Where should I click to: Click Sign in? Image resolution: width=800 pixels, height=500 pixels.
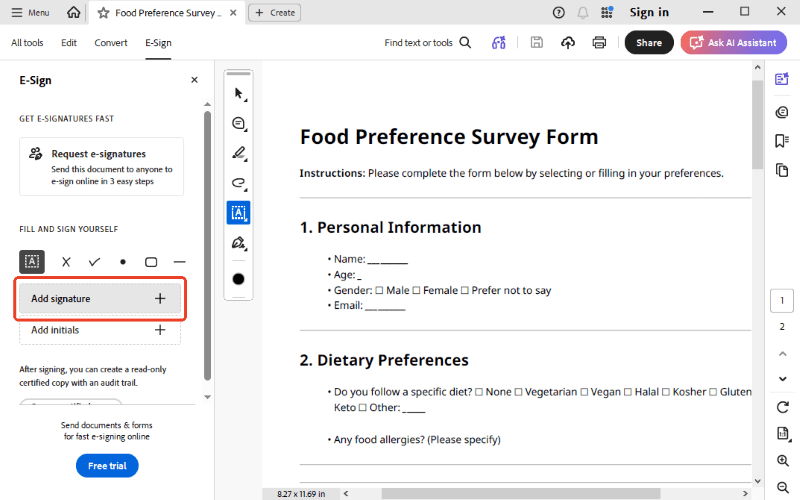pyautogui.click(x=649, y=12)
